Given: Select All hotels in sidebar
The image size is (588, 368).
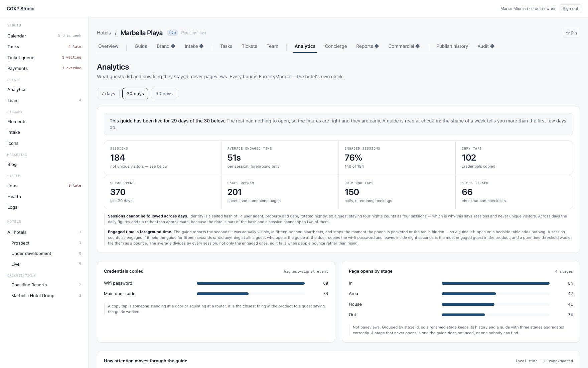Looking at the screenshot, I should coord(44,232).
